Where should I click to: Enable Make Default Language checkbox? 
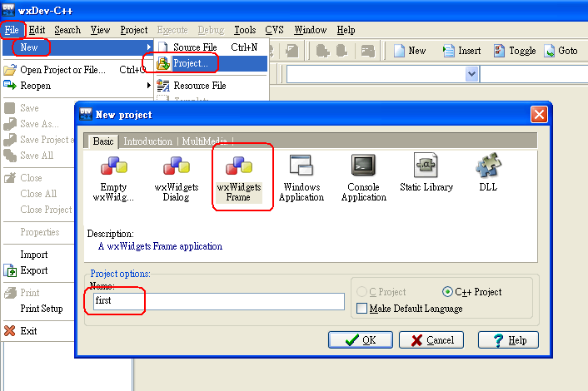(361, 309)
